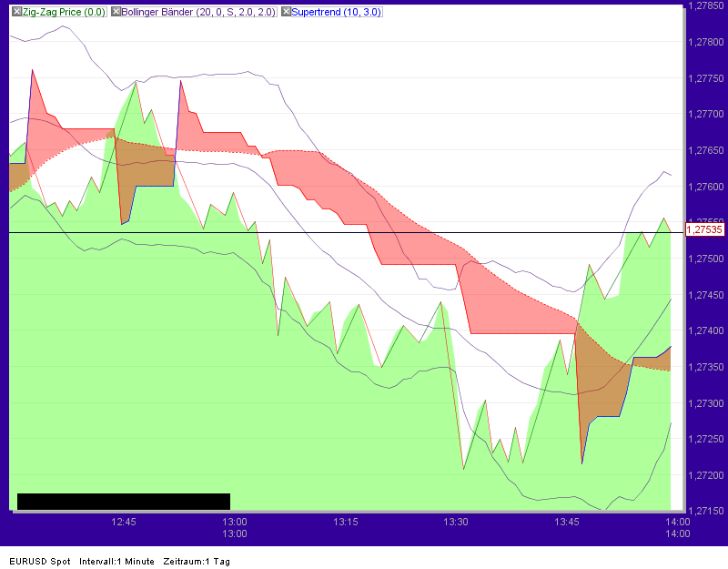Toggle the Bollinger Bänder (20, 0, S, 2.0, 2.0) label

pos(196,13)
